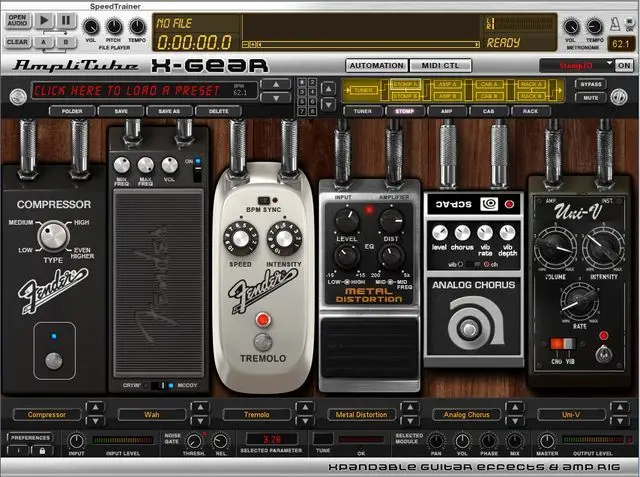This screenshot has width=640, height=477.
Task: Toggle the Wah pedal ON switch
Action: pos(198,170)
